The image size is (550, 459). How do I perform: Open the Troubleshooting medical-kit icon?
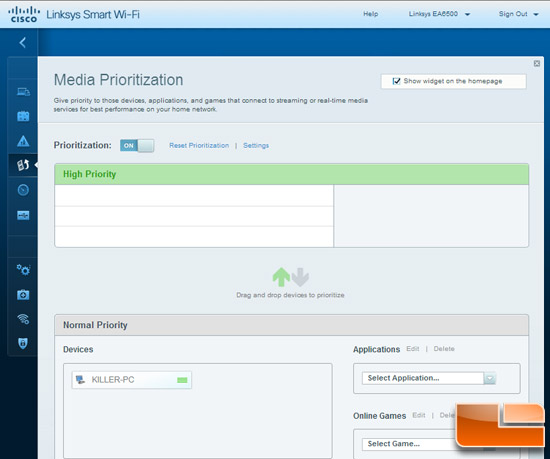coord(23,295)
